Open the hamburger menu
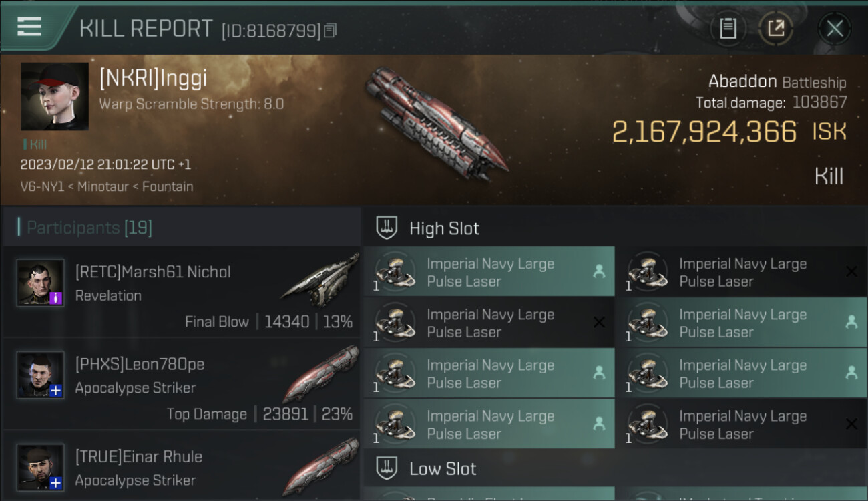The width and height of the screenshot is (868, 501). (29, 27)
